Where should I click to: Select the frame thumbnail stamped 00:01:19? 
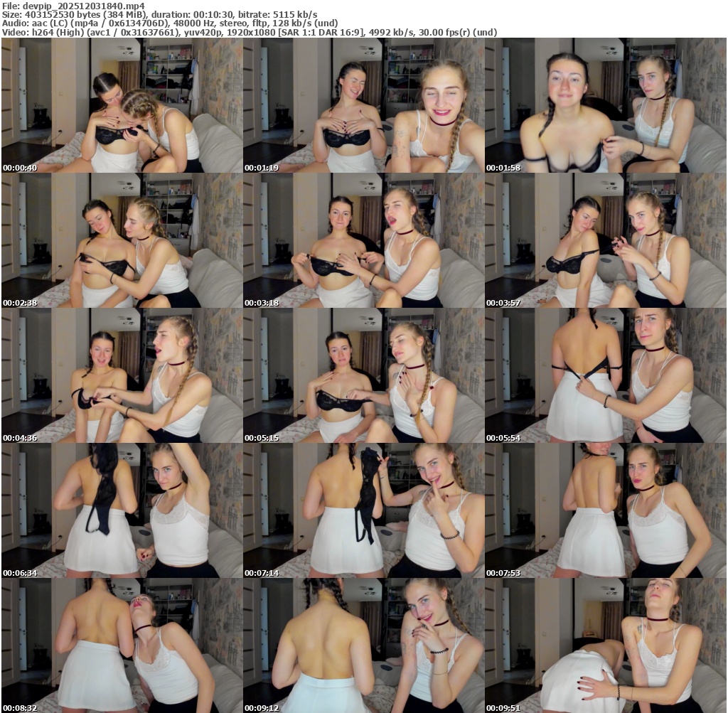point(363,105)
